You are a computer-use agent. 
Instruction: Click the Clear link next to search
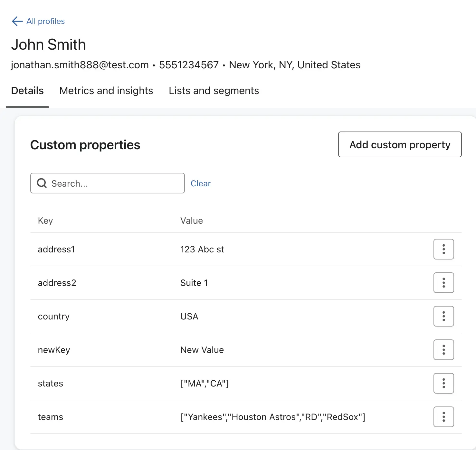[201, 183]
